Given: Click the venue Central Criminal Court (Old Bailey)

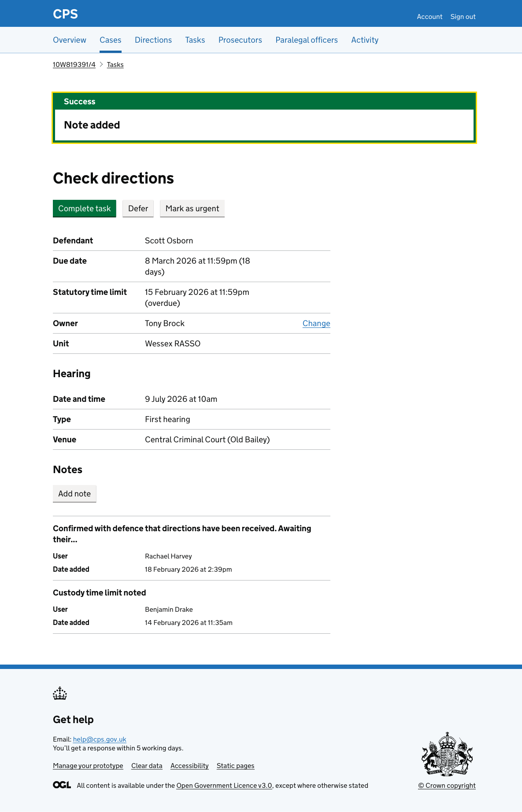Looking at the screenshot, I should click(x=207, y=440).
